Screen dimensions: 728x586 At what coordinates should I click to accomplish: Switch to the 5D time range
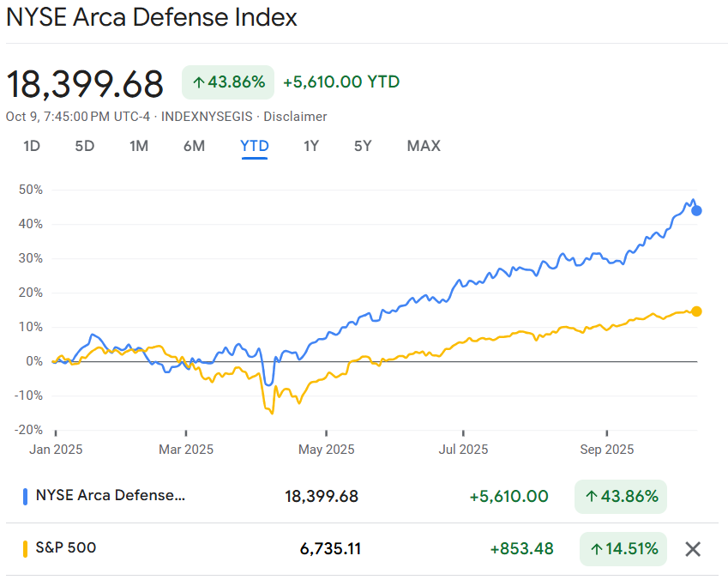[85, 146]
